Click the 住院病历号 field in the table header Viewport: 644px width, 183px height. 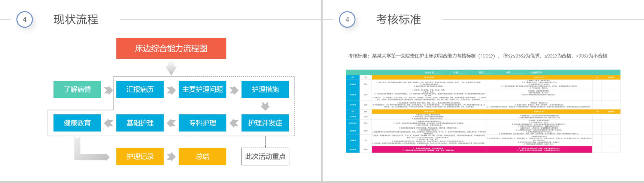pyautogui.click(x=536, y=72)
